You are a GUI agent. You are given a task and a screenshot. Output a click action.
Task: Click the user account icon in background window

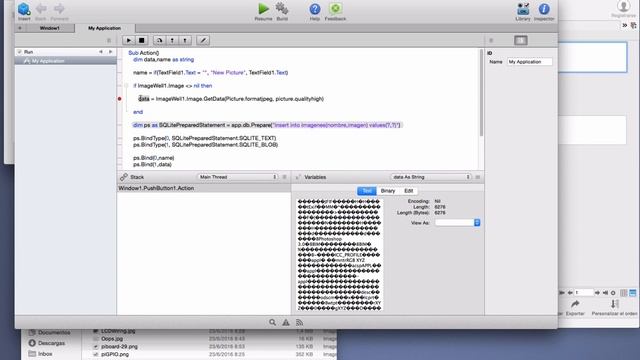pos(623,6)
